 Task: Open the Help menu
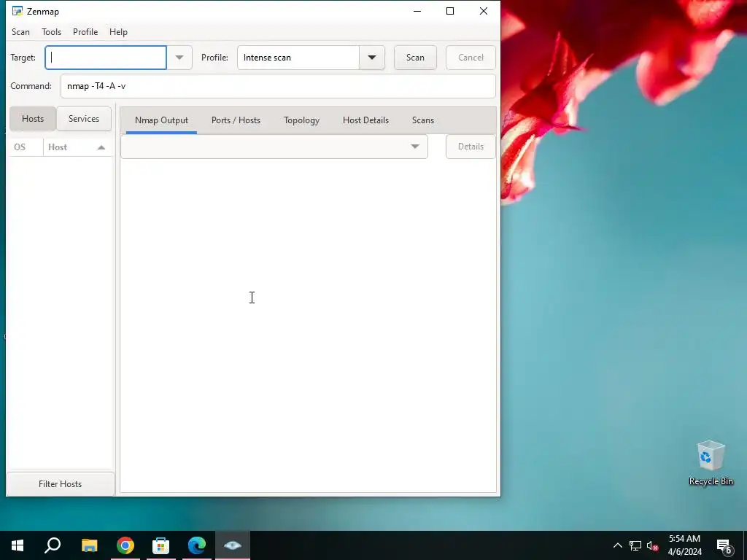point(118,32)
